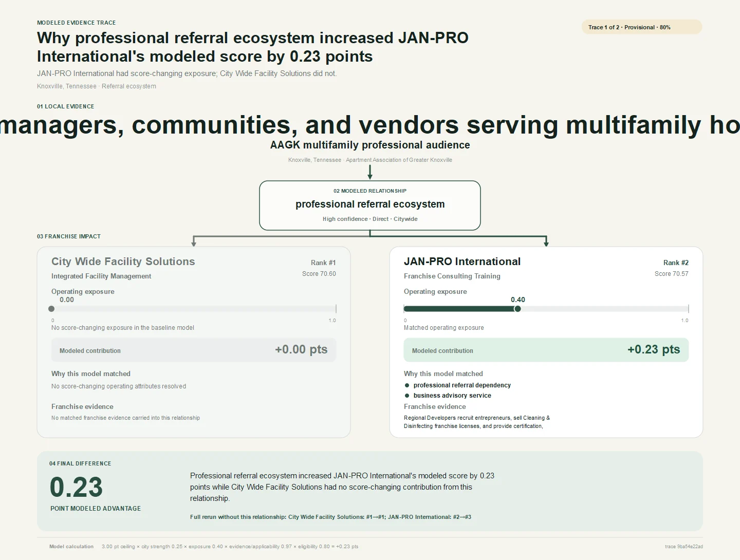The width and height of the screenshot is (740, 560).
Task: Select the City Wide exposure slider handle at 0.00
Action: [51, 309]
